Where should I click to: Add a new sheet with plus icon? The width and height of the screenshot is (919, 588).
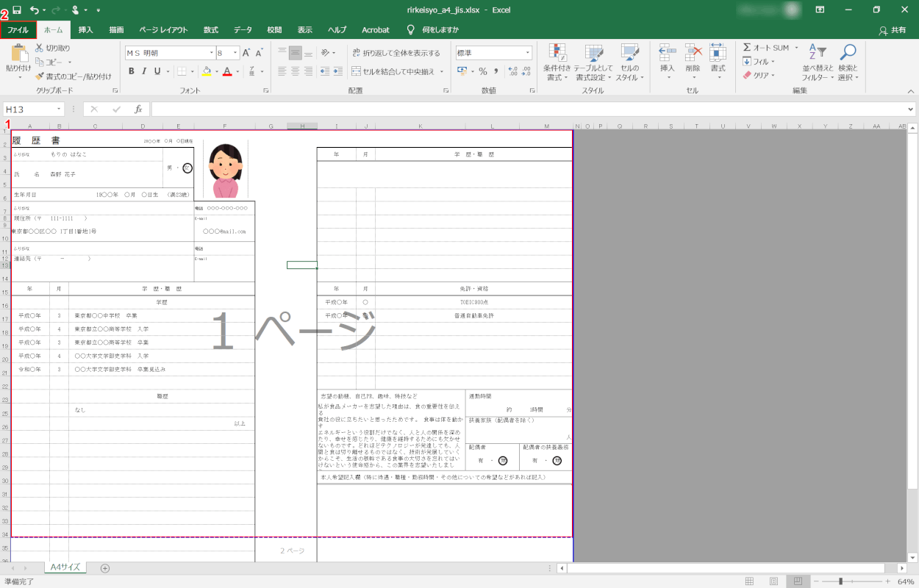click(x=105, y=568)
